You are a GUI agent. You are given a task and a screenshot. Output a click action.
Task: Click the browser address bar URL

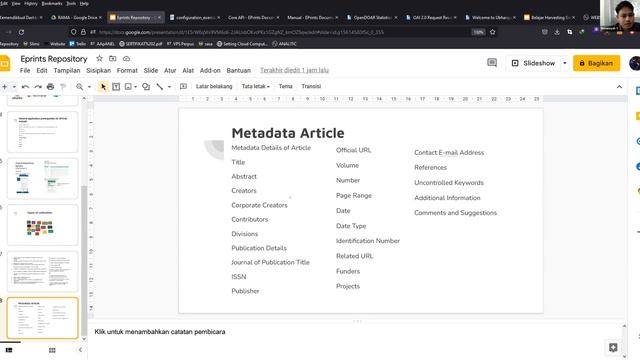coord(241,32)
